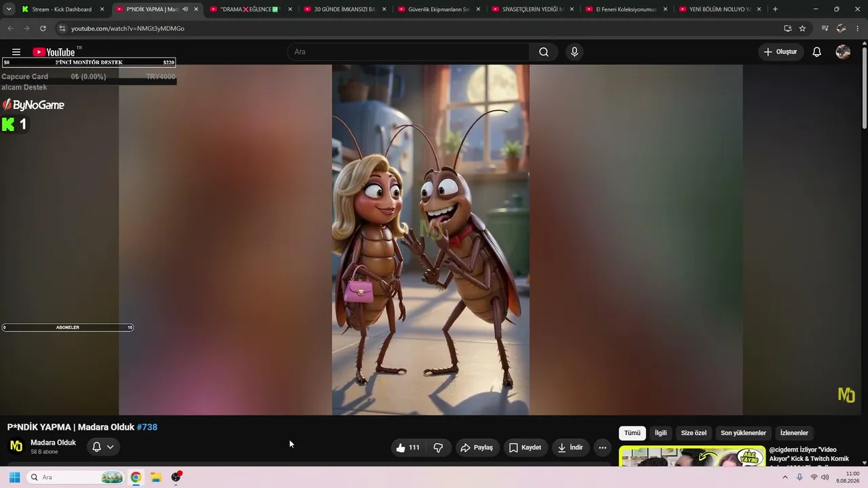Screen dimensions: 868x488
Task: Select the İzlenenler filter chip
Action: pyautogui.click(x=794, y=433)
